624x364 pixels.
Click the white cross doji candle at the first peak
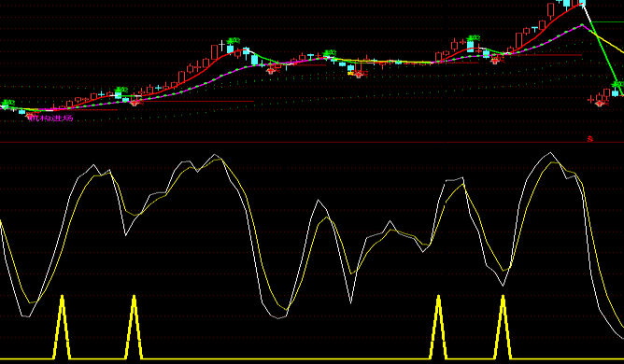(x=222, y=46)
